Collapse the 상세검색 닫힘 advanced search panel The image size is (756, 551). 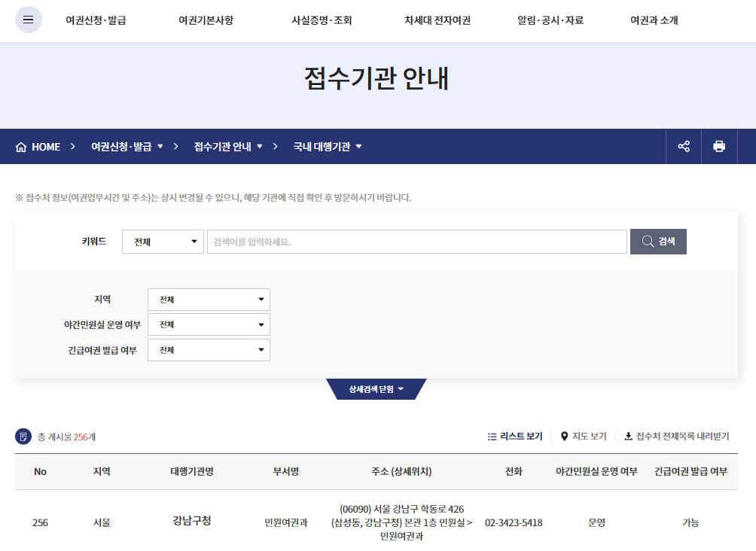tap(376, 389)
